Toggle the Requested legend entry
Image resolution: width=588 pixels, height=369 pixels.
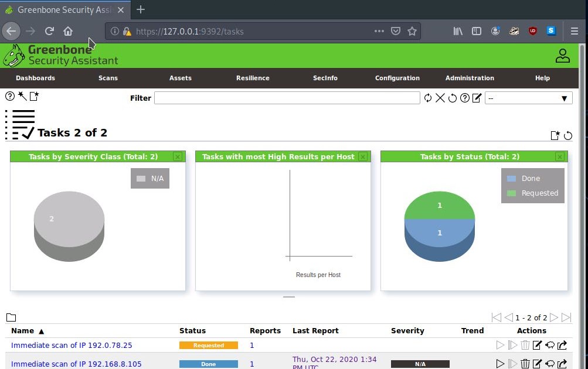point(533,193)
